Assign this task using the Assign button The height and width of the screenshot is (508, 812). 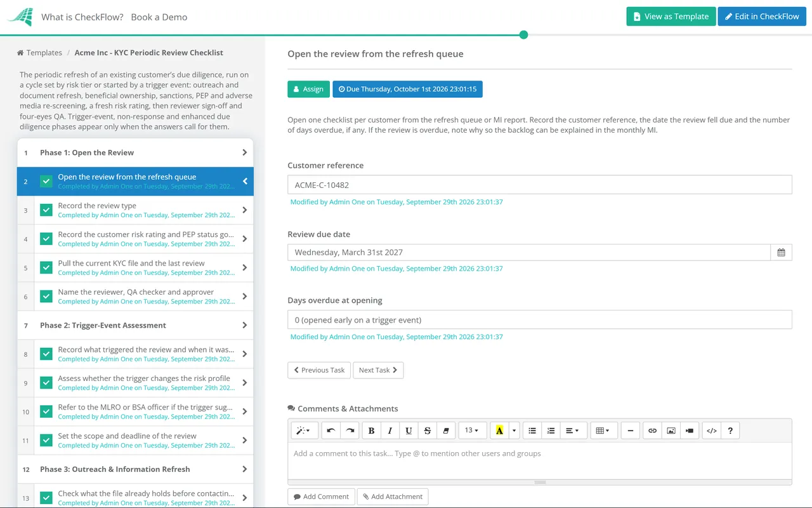(x=309, y=89)
